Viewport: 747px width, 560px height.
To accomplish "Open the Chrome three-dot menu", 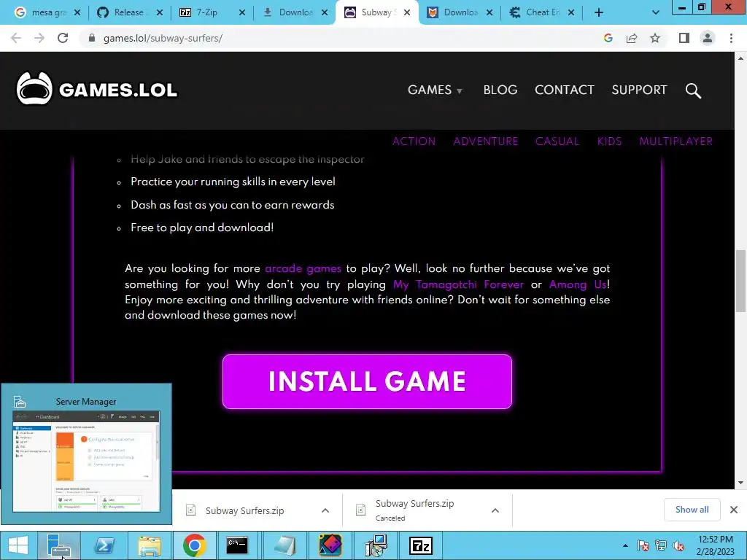I will point(731,38).
